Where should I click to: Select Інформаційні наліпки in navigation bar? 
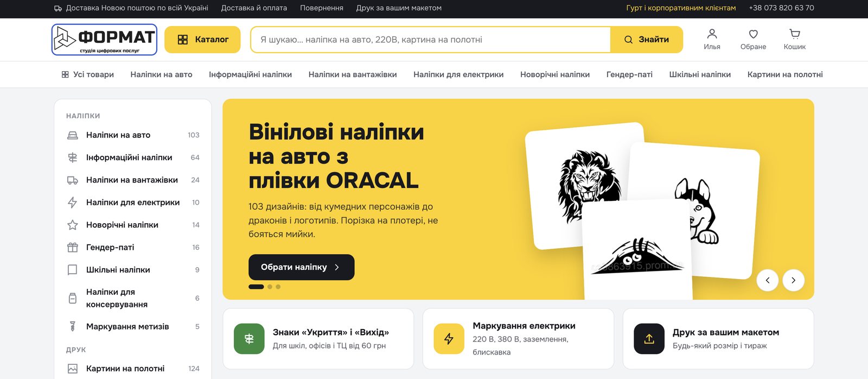pos(250,74)
